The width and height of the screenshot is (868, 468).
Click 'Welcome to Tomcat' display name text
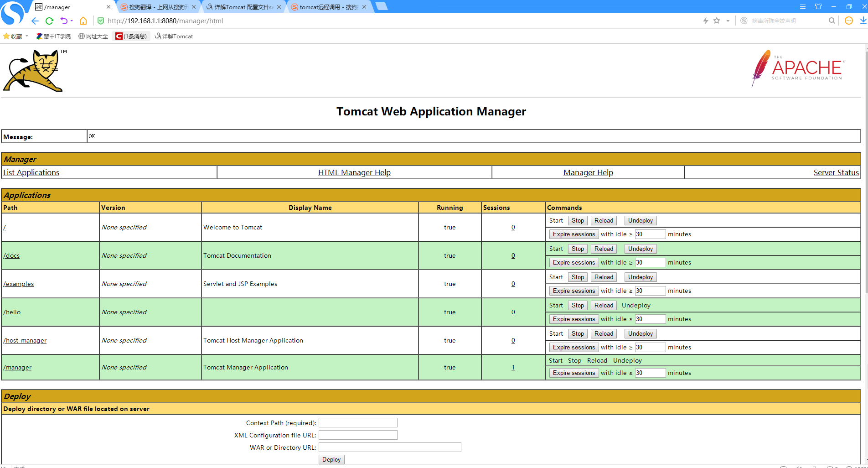point(232,227)
